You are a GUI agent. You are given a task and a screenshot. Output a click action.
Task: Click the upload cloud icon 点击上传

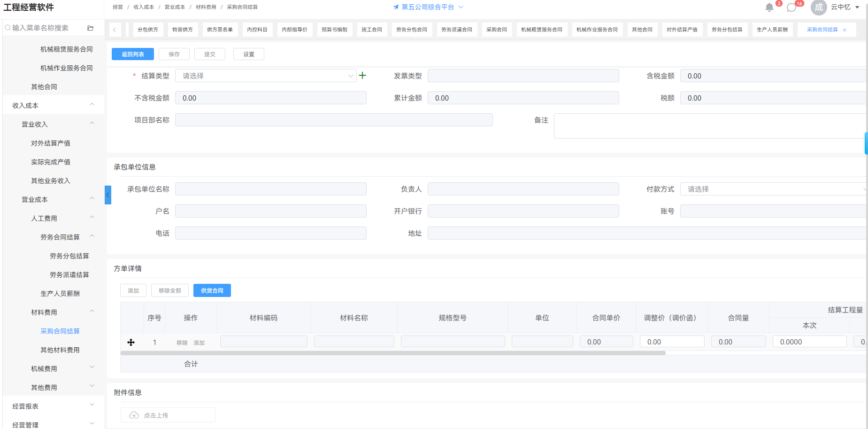click(x=134, y=415)
